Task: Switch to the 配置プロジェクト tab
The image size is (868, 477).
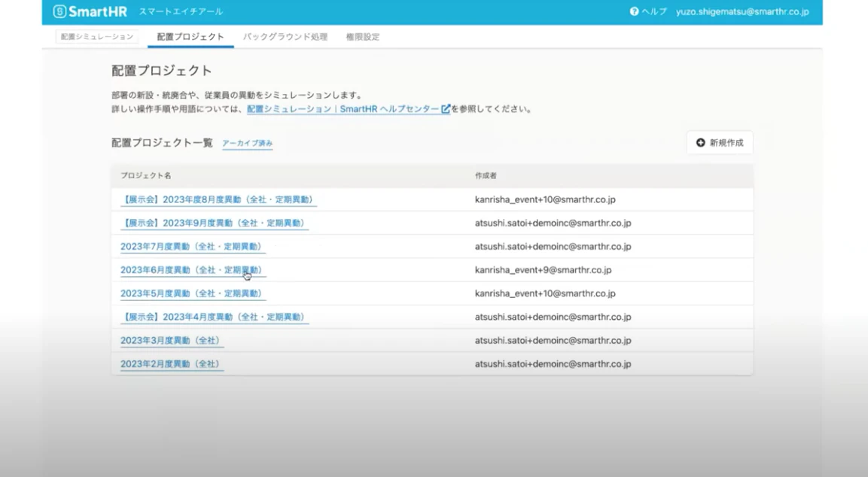Action: tap(190, 37)
